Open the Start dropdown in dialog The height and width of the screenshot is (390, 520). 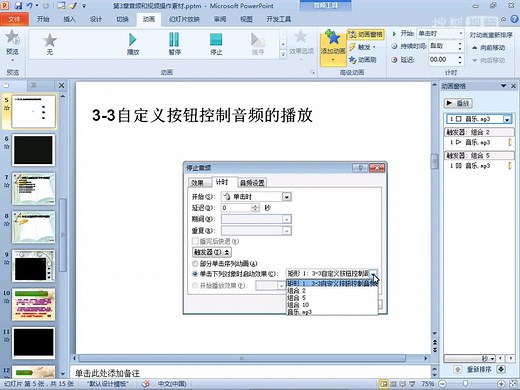[x=286, y=197]
